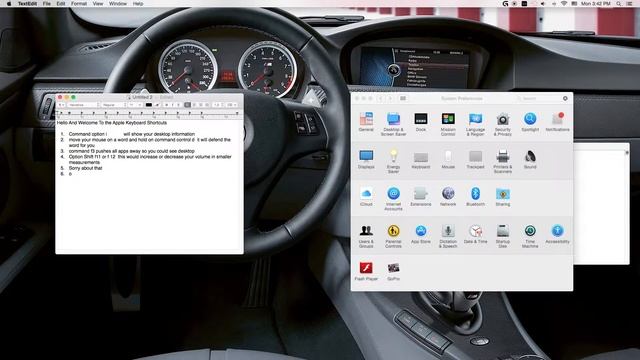Open the Apple menu
The image size is (640, 360).
point(9,4)
